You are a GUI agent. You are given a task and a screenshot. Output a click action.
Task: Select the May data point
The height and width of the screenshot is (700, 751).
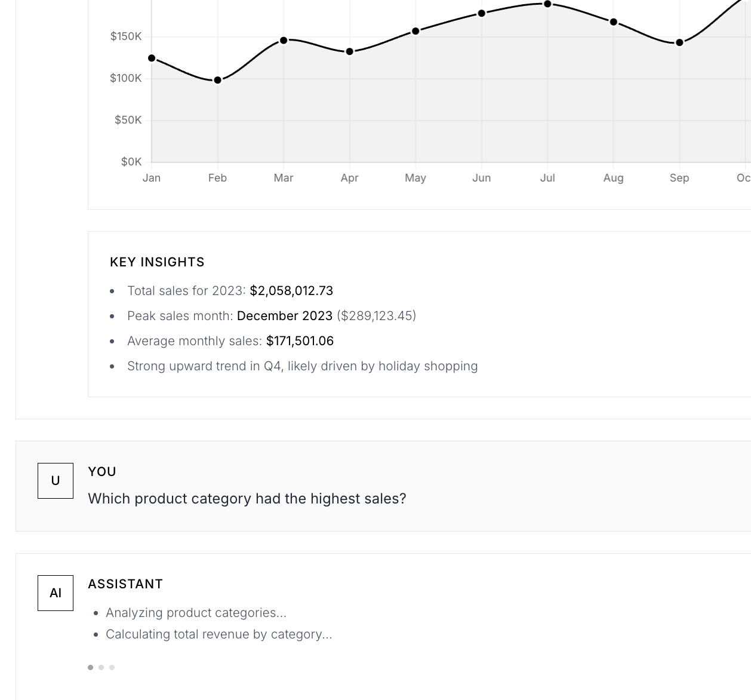click(x=415, y=31)
